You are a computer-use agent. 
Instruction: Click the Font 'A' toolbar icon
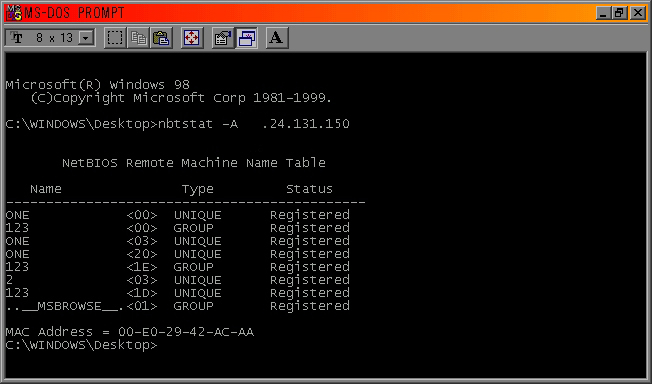(277, 38)
